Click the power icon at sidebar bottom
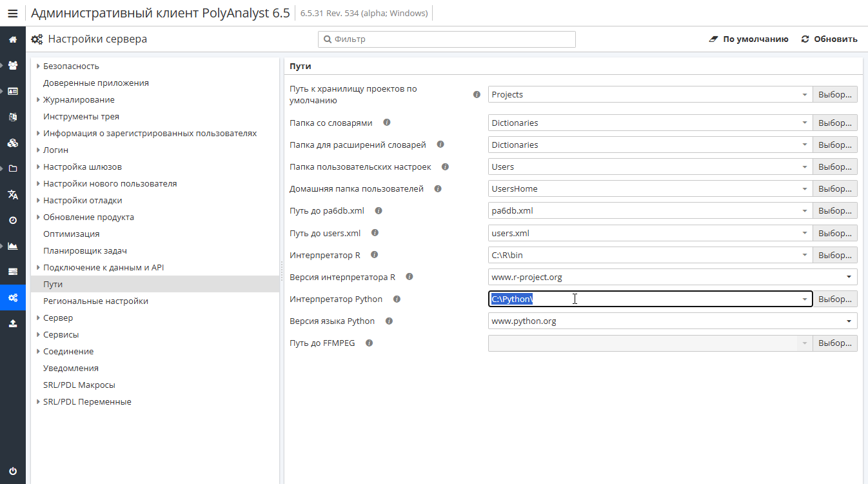Image resolution: width=868 pixels, height=484 pixels. [13, 471]
